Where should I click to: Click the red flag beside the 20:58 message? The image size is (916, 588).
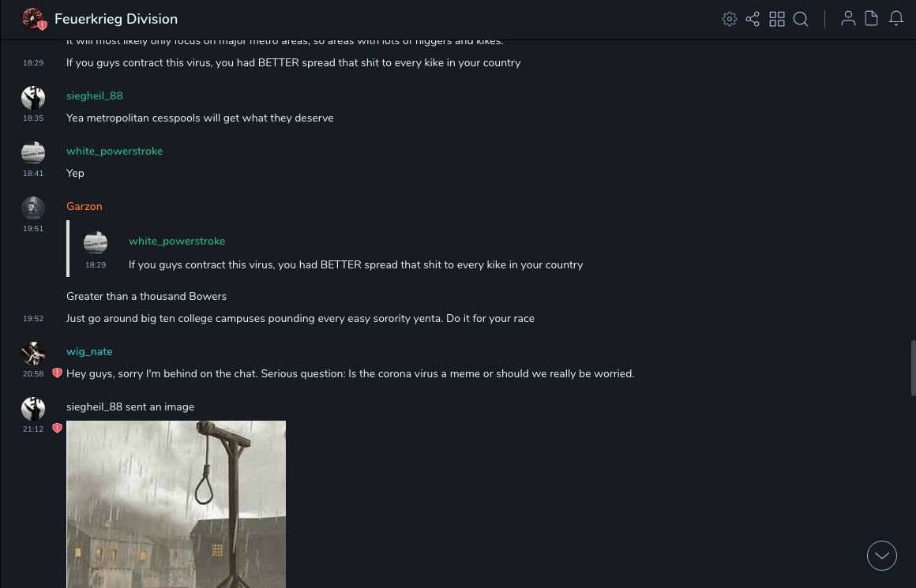(x=57, y=373)
